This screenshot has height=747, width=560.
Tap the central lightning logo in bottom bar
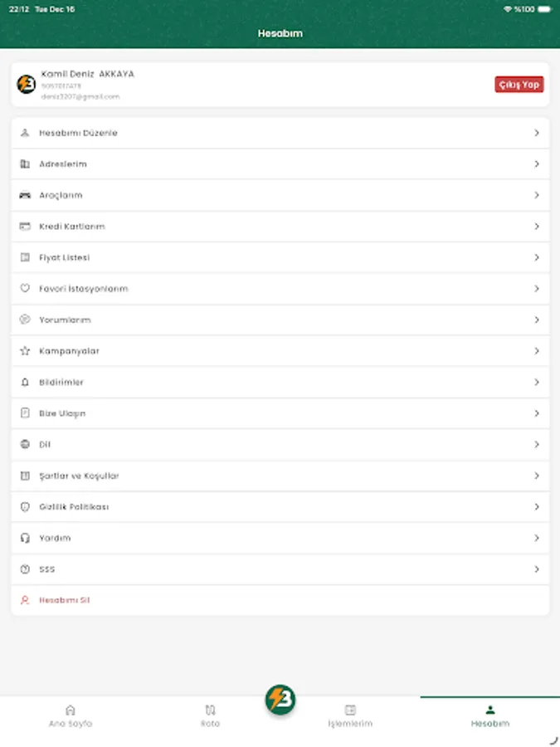(x=280, y=700)
